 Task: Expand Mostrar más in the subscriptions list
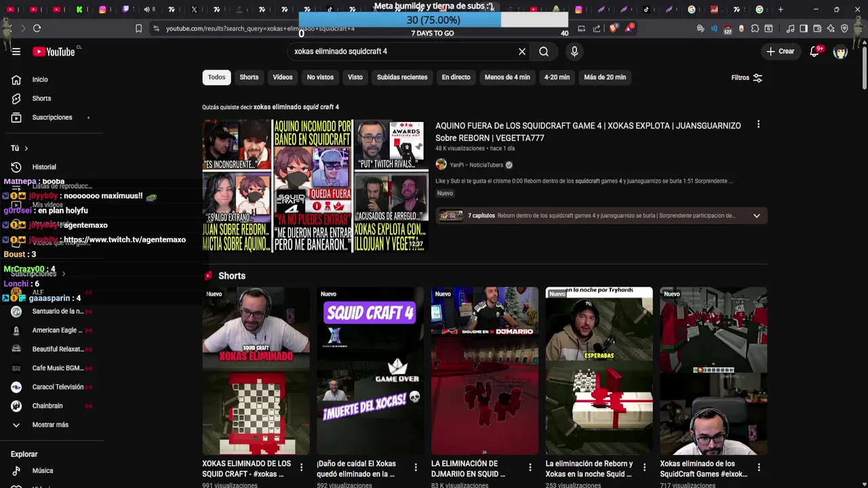(x=52, y=424)
